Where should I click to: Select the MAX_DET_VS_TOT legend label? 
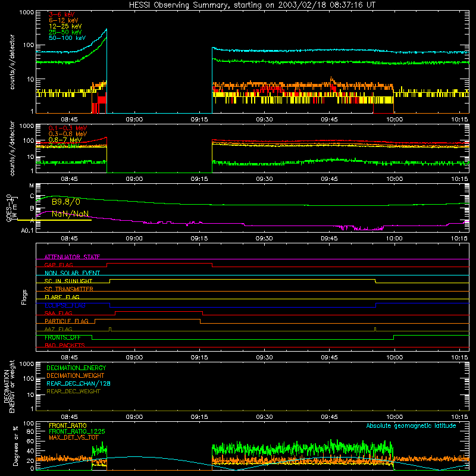[x=73, y=437]
